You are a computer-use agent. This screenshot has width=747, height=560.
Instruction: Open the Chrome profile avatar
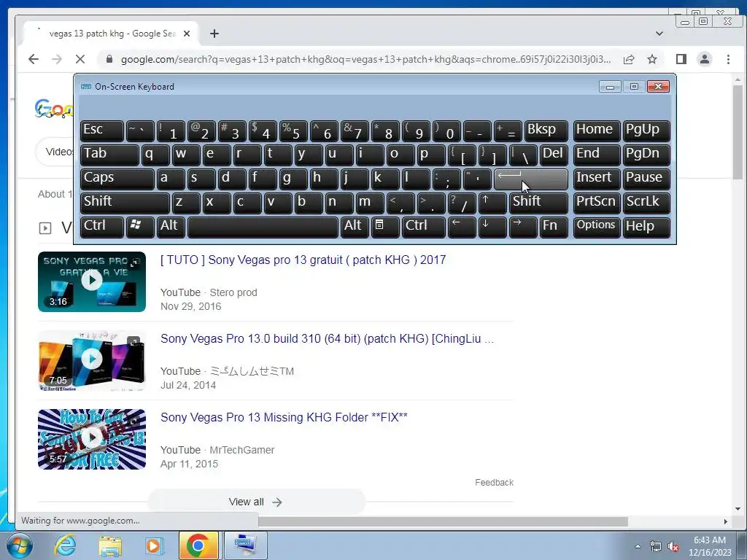click(x=705, y=59)
